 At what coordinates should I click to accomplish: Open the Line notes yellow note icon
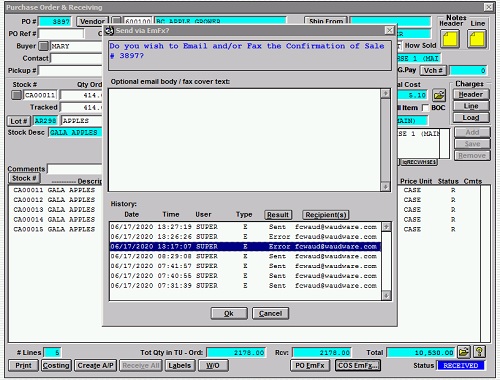(x=477, y=39)
